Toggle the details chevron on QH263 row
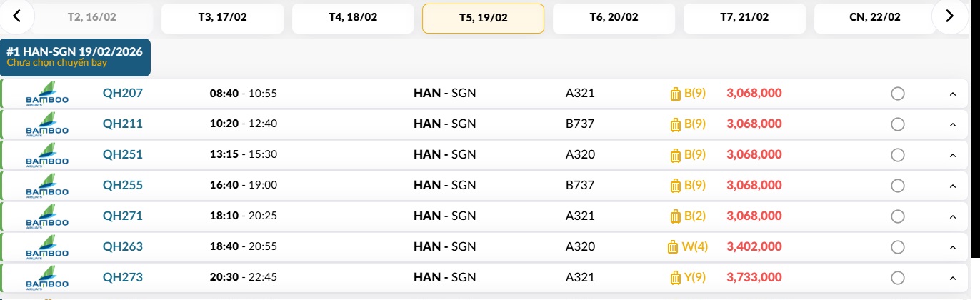The height and width of the screenshot is (300, 980). point(952,248)
